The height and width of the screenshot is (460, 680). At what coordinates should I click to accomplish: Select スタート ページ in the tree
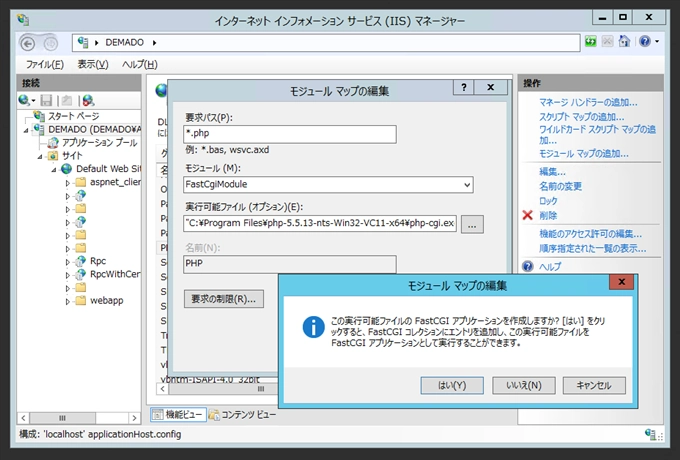click(x=73, y=116)
